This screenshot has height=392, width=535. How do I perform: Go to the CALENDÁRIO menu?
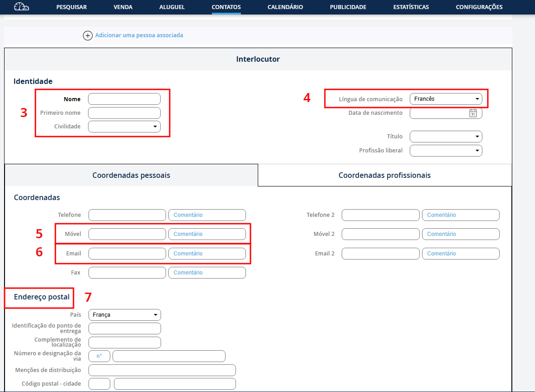[x=285, y=7]
